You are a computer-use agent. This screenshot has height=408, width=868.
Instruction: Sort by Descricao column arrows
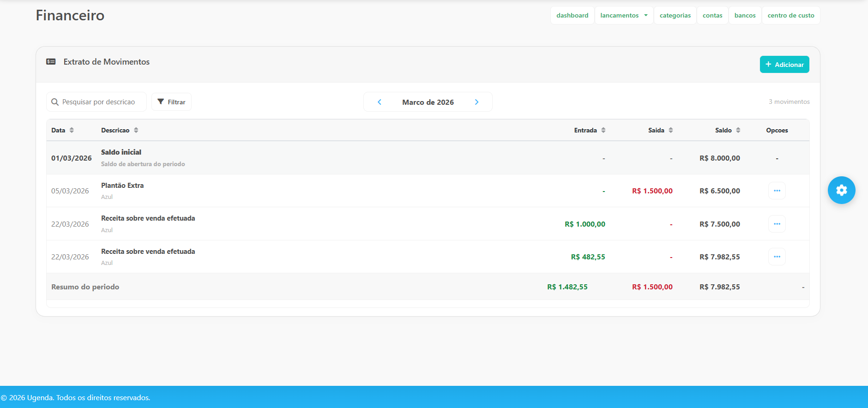(x=136, y=130)
